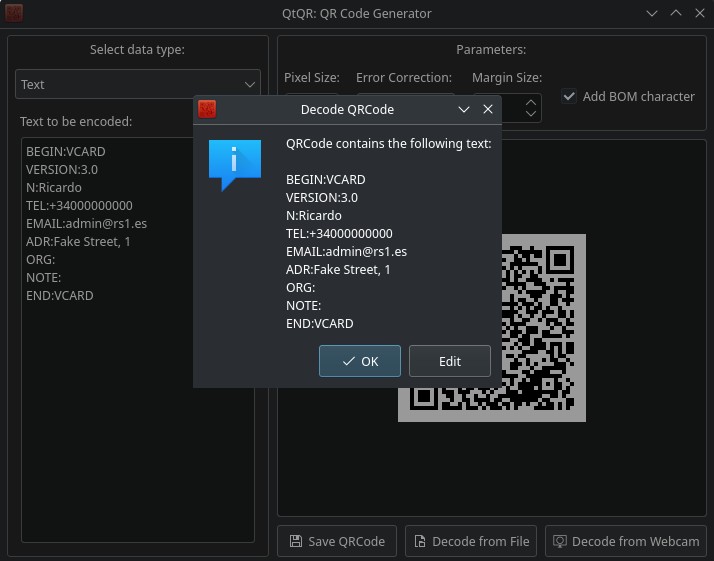Click the BEGIN:VCARD line in encode box
714x561 pixels.
66,151
